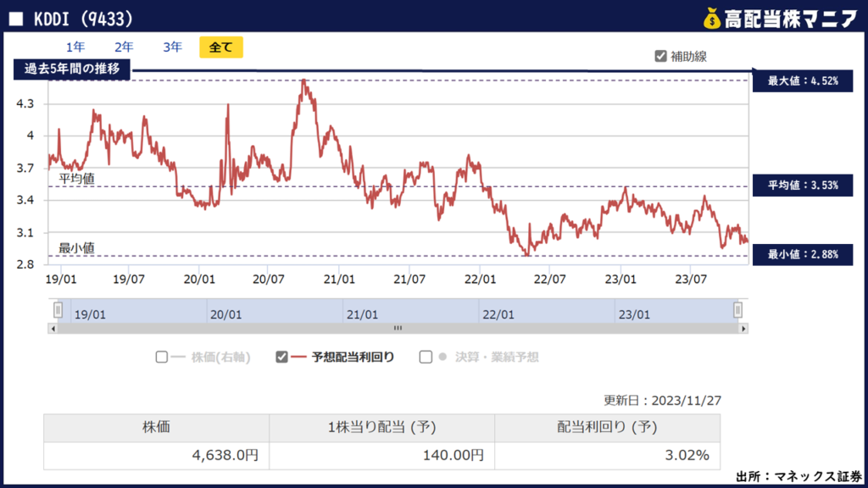This screenshot has width=868, height=488.
Task: Click the 23/01 marker in the navigator
Action: click(634, 315)
